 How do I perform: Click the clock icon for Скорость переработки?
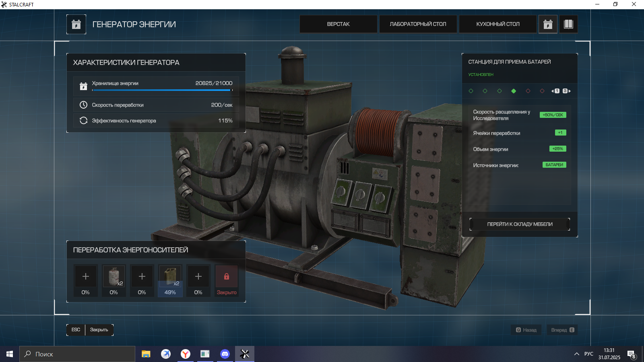[83, 105]
